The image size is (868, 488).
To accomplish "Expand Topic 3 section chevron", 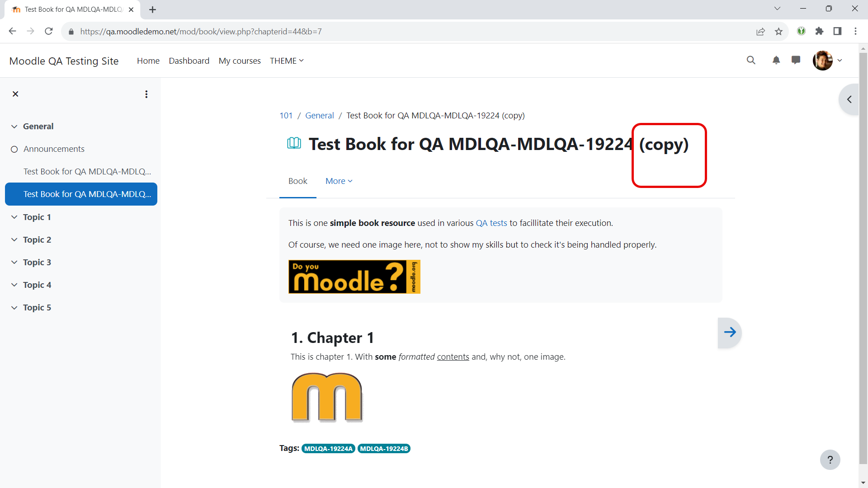I will [14, 263].
